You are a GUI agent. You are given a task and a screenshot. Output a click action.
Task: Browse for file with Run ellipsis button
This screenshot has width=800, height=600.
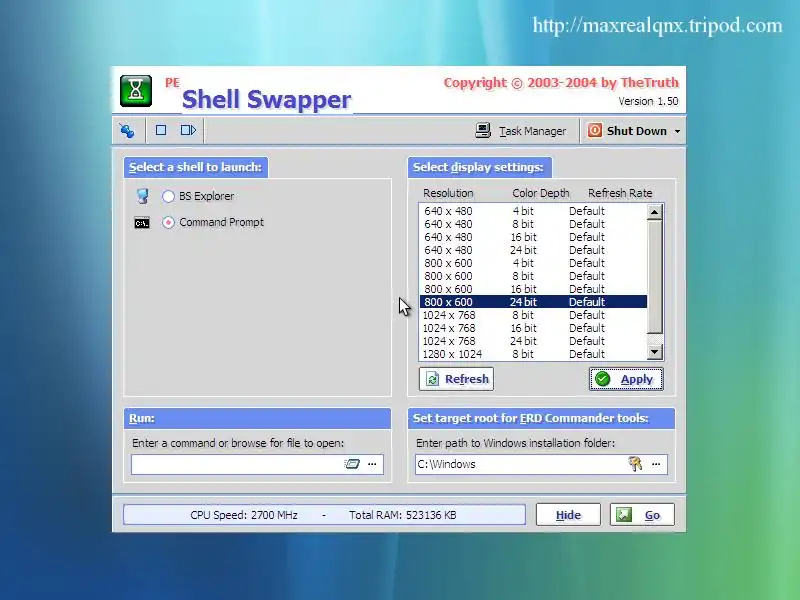[x=372, y=464]
